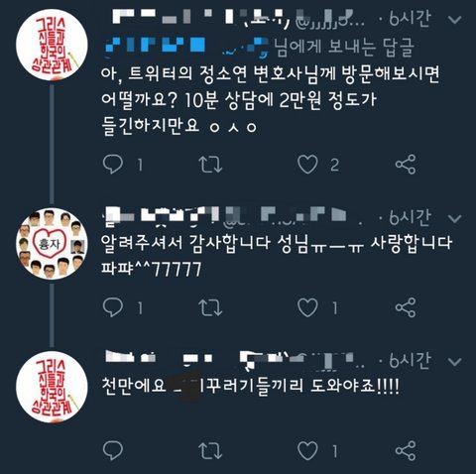This screenshot has width=476, height=474.
Task: Open the 천만에요 tweet text for details
Action: click(251, 386)
